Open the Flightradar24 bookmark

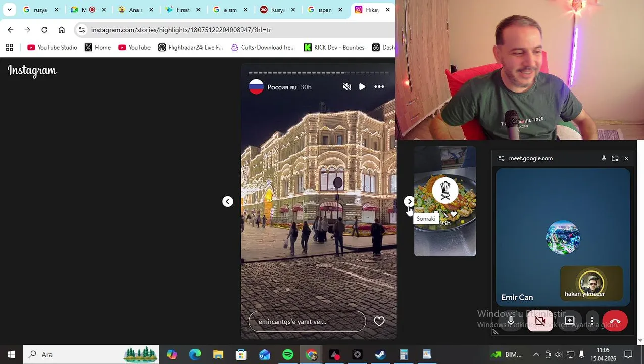coord(190,48)
